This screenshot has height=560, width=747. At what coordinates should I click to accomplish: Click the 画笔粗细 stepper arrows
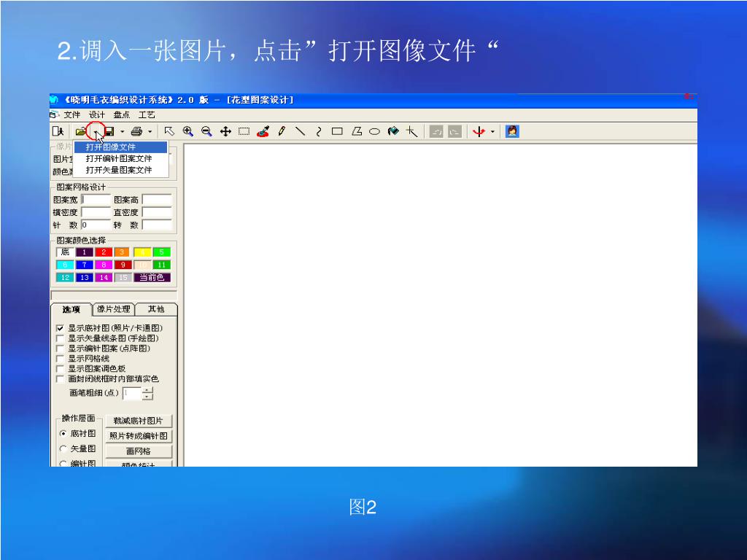pyautogui.click(x=147, y=393)
